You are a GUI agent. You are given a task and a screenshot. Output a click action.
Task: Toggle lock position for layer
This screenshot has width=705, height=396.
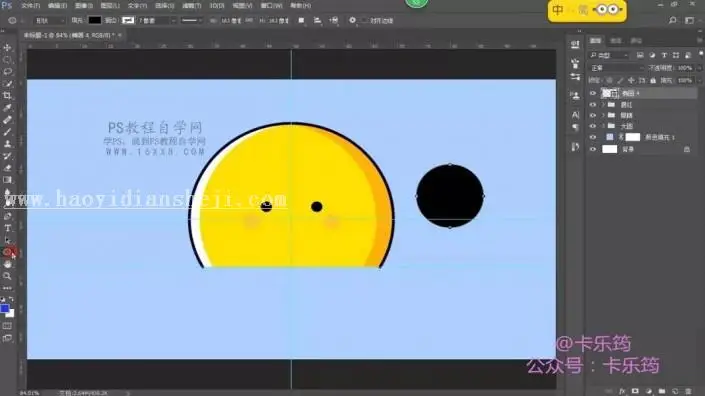(x=631, y=80)
